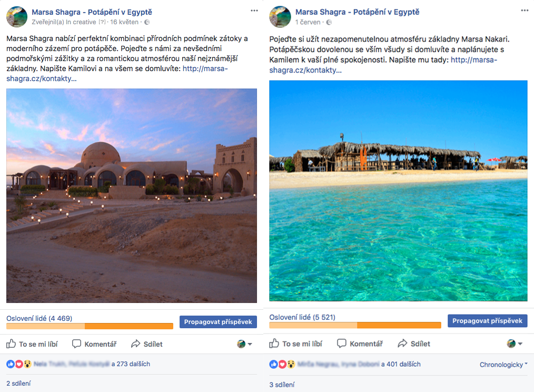Expand the Chronologicky comment sorting dropdown
Viewport: 534px width, 392px height.
(503, 365)
